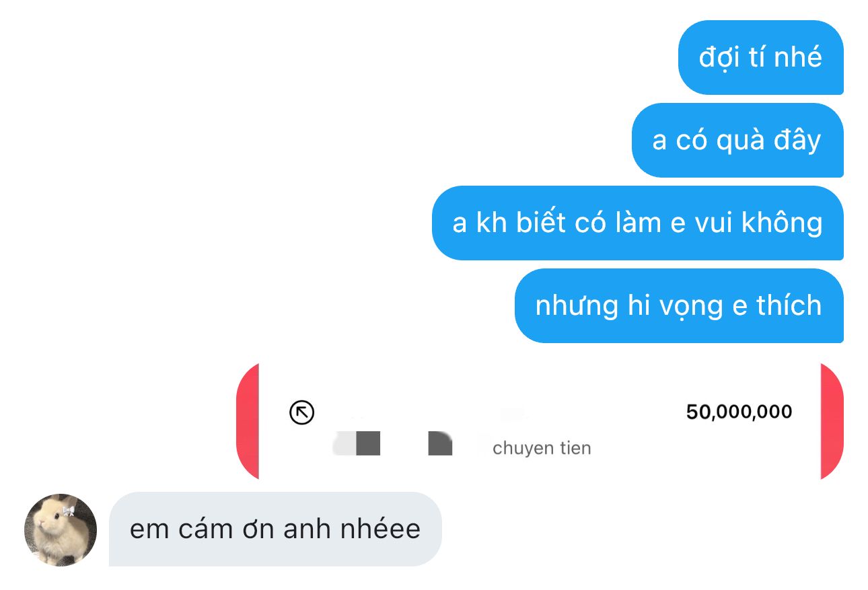Viewport: 868px width, 590px height.
Task: Click the word "thích" in fourth message
Action: (789, 305)
